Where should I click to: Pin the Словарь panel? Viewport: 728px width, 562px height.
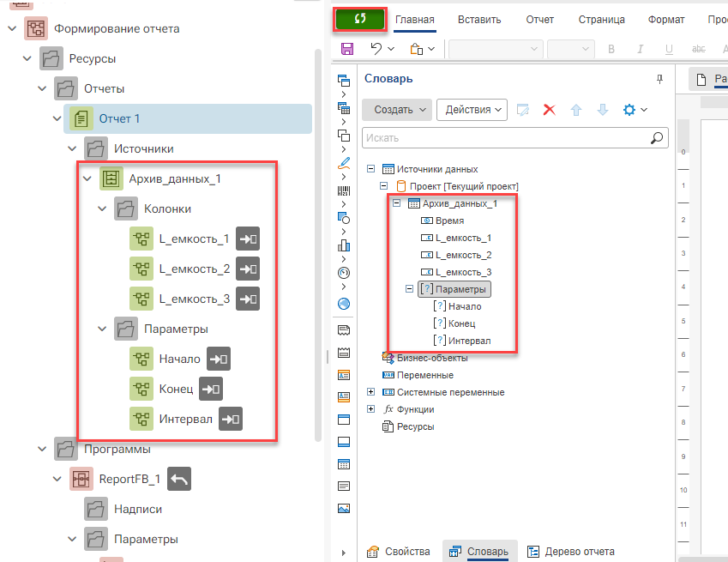[659, 80]
